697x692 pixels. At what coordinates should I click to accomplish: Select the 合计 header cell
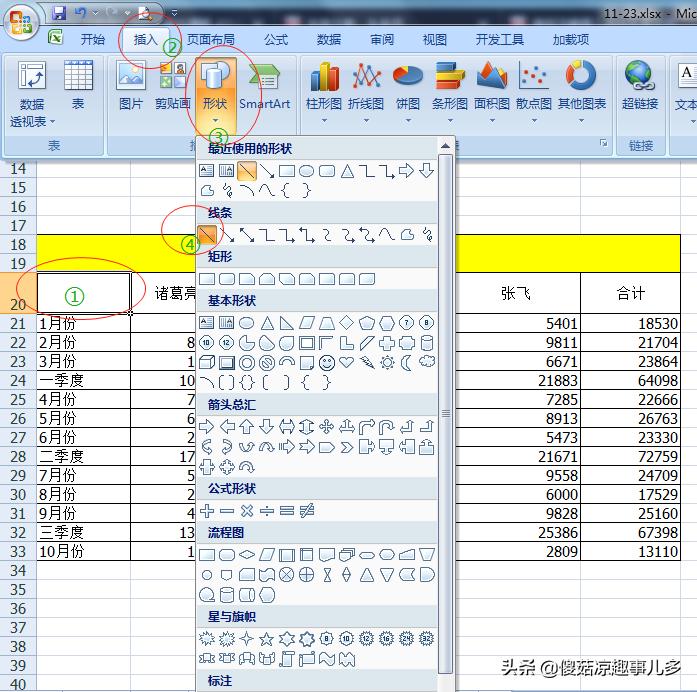pos(630,293)
